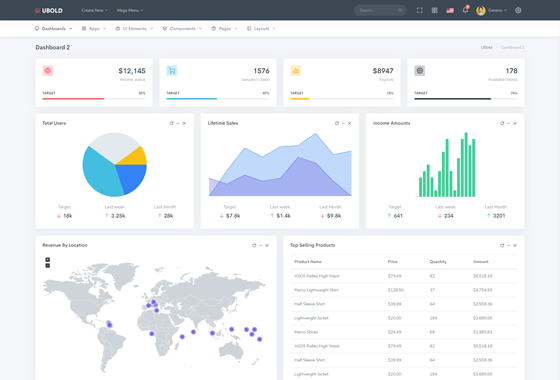Screen dimensions: 560x380
Task: Open the Dashboards menu
Action: pyautogui.click(x=53, y=29)
